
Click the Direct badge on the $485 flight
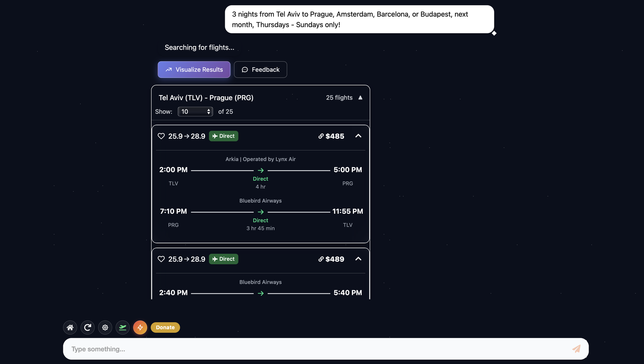tap(224, 136)
